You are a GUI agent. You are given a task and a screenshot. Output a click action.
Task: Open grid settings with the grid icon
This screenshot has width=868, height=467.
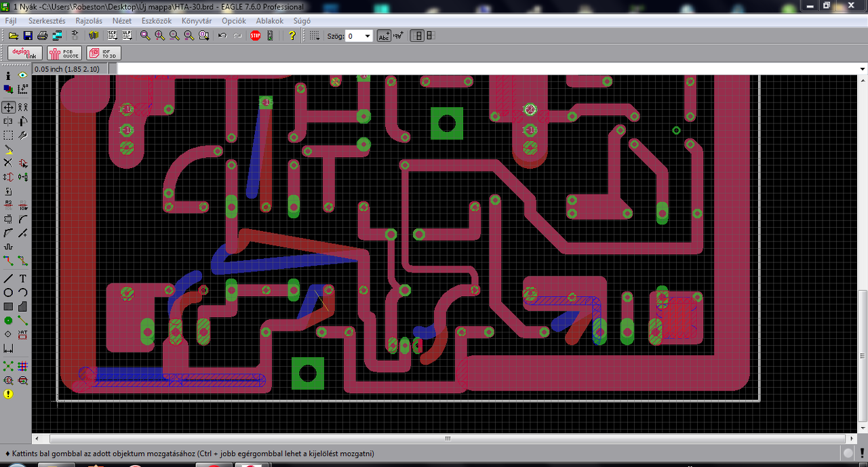315,36
